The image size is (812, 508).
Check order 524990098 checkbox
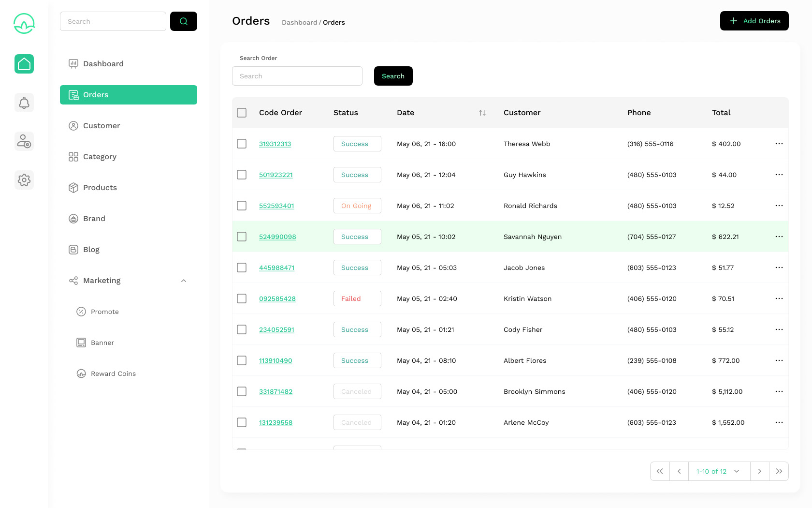pyautogui.click(x=242, y=237)
